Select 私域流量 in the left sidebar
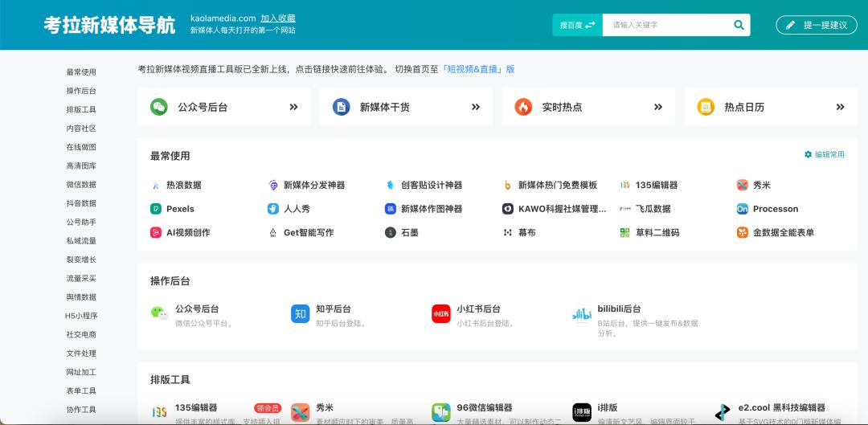 coord(81,241)
